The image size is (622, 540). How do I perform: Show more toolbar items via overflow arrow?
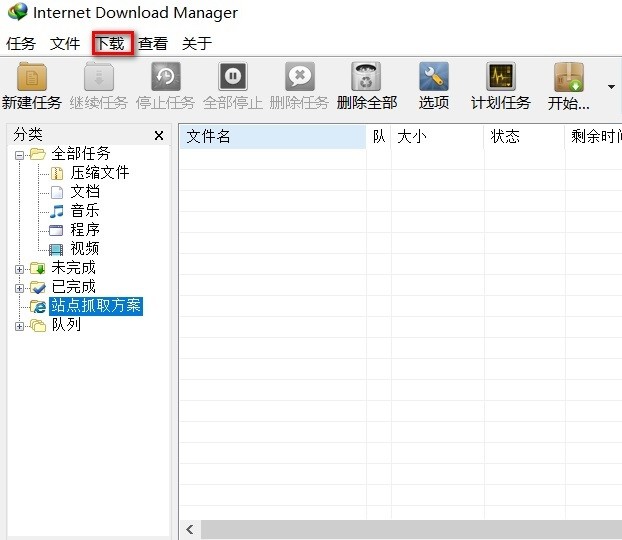click(611, 86)
